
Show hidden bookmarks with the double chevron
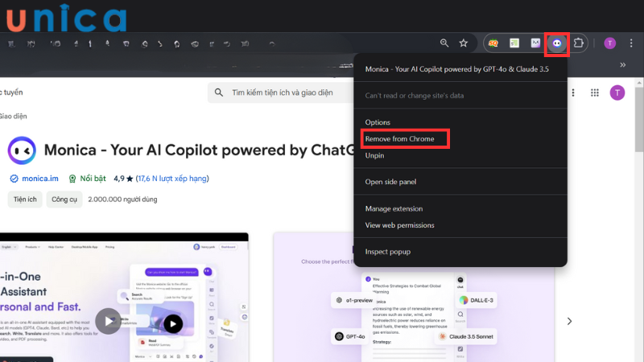[x=622, y=65]
